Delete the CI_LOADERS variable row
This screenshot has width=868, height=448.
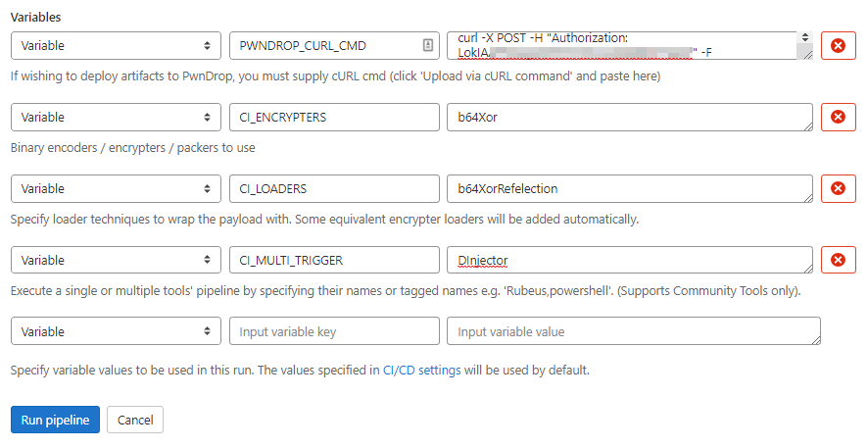[x=838, y=188]
